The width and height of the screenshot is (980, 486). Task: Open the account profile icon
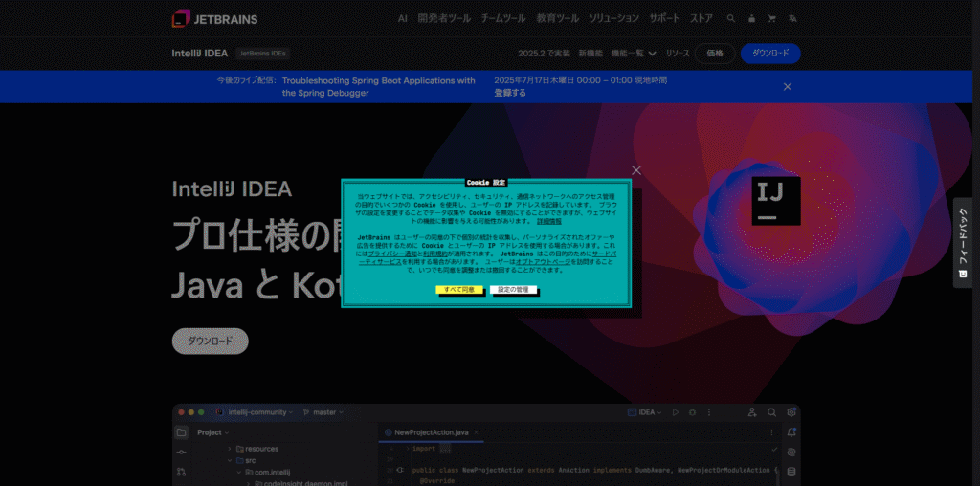coord(751,19)
